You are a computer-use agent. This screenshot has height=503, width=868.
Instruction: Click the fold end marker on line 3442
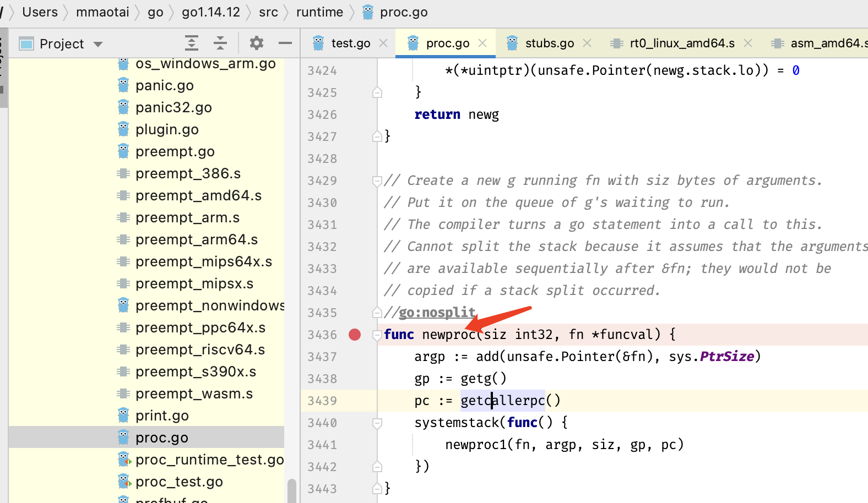coord(377,467)
